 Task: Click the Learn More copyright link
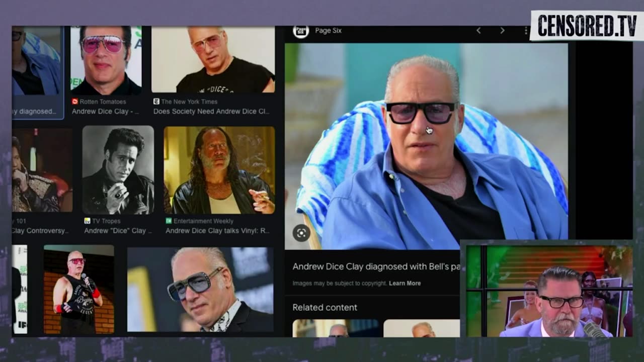[405, 283]
